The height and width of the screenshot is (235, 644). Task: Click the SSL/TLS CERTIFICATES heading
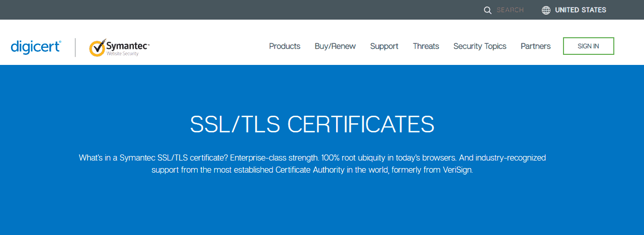(312, 124)
